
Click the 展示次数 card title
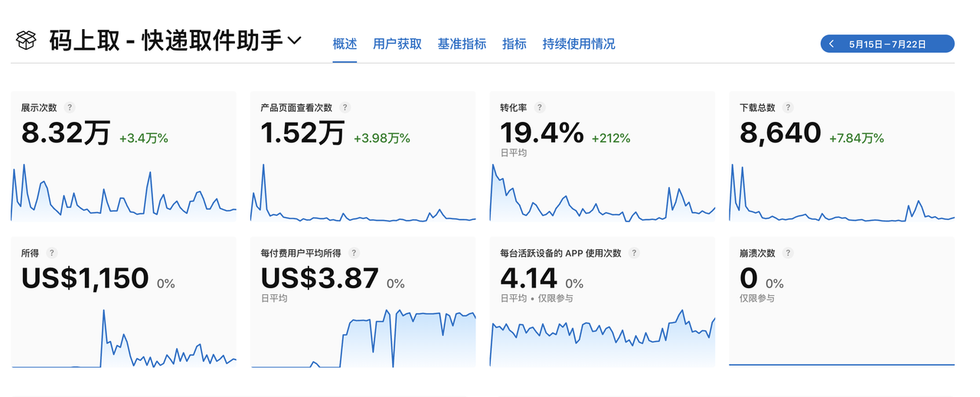pos(39,108)
